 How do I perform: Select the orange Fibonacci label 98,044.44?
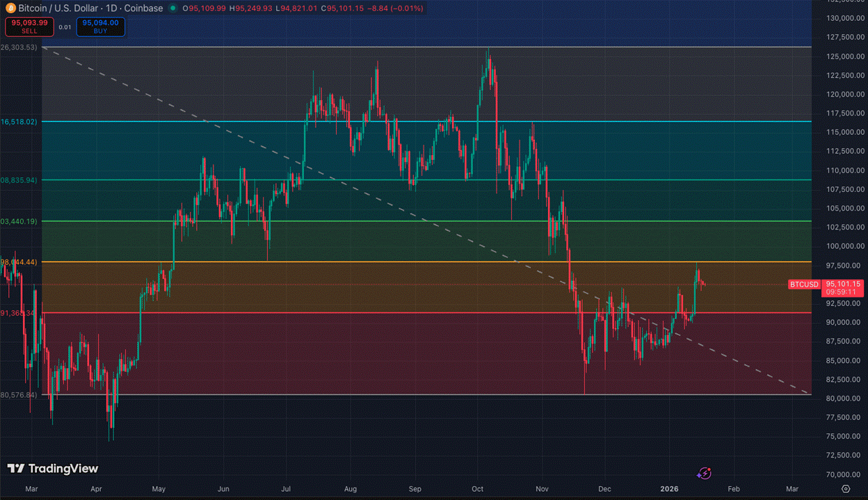pos(19,262)
